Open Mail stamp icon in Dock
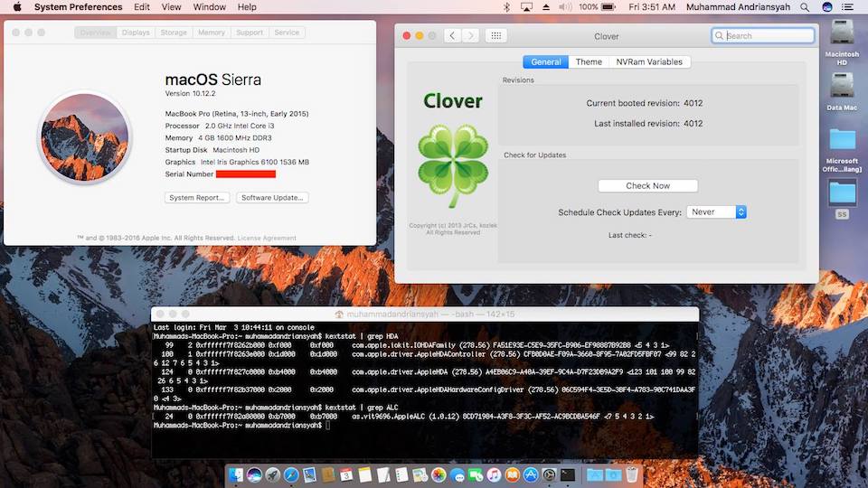Viewport: 868px width, 488px height. click(309, 474)
